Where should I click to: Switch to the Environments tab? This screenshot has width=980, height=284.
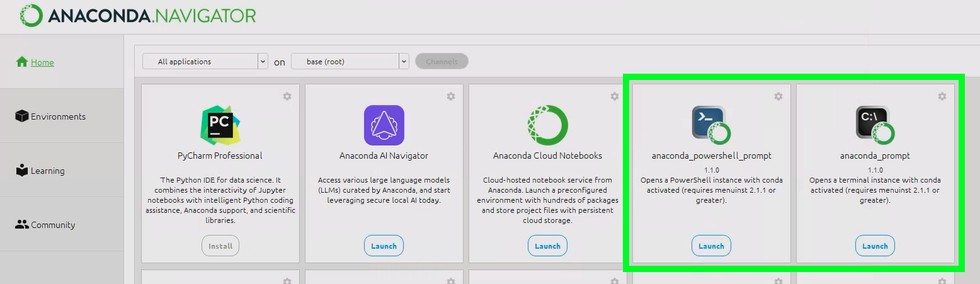pos(58,116)
